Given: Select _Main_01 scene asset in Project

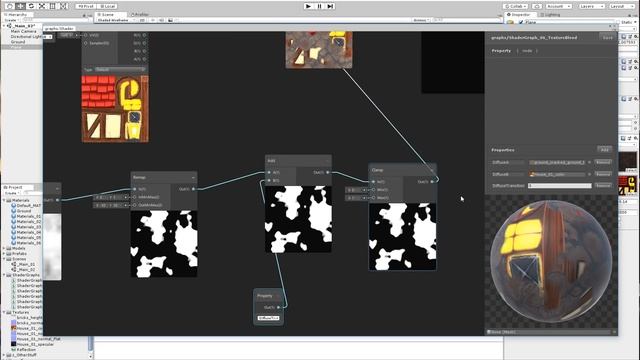Looking at the screenshot, I should pyautogui.click(x=26, y=264).
